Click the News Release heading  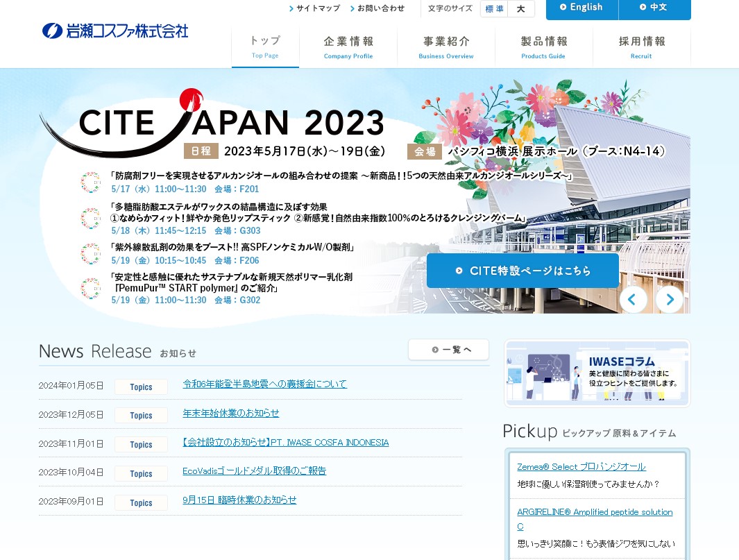pos(95,351)
